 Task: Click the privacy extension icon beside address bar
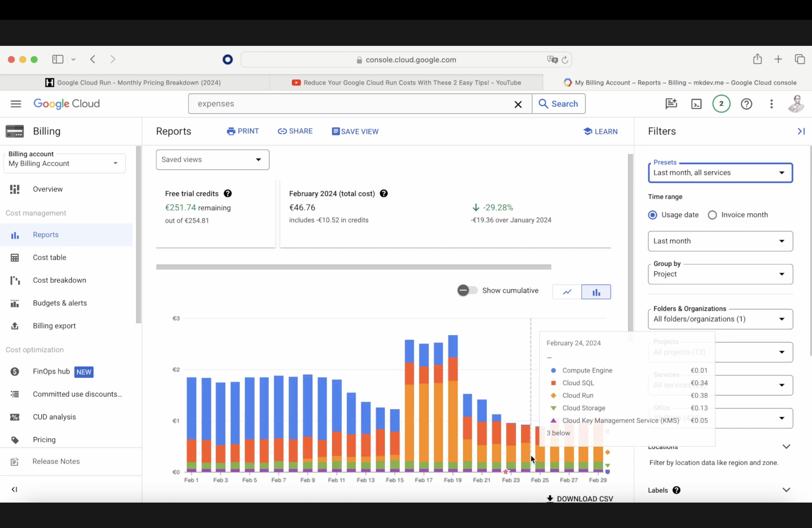click(x=228, y=60)
